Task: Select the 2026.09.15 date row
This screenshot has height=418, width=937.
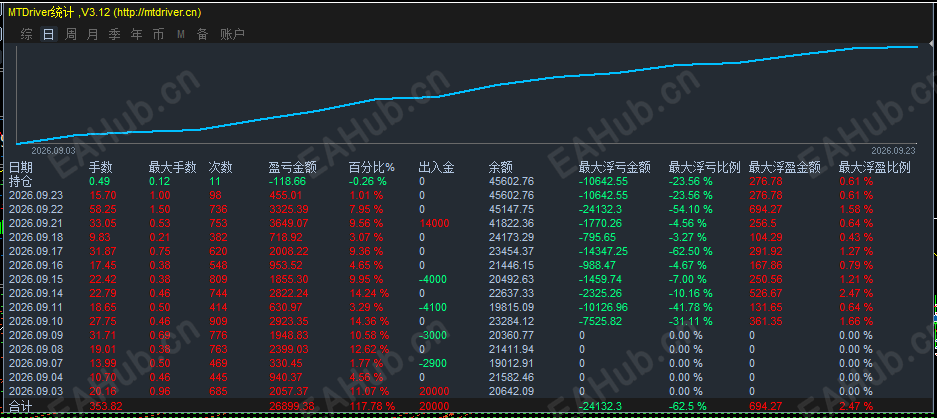Action: tap(36, 279)
